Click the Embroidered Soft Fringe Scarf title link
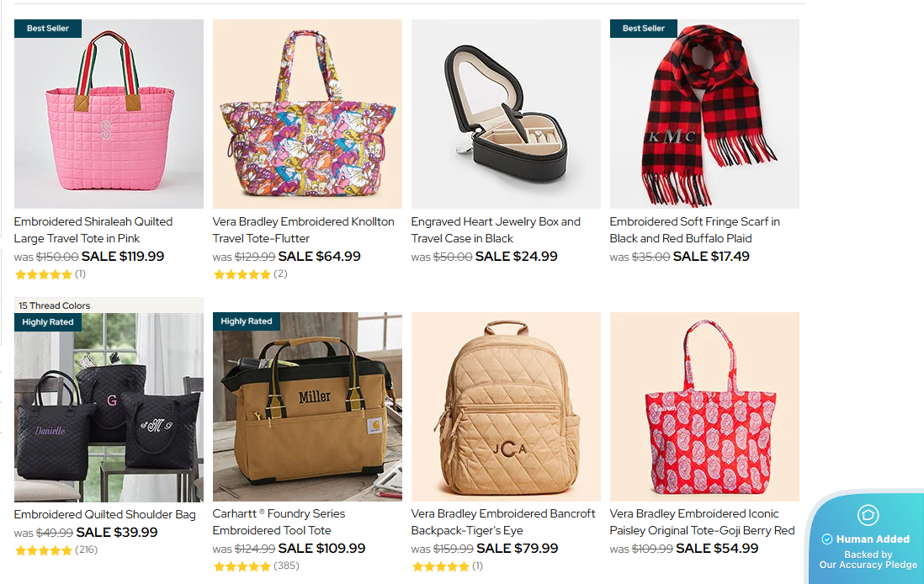 (694, 230)
